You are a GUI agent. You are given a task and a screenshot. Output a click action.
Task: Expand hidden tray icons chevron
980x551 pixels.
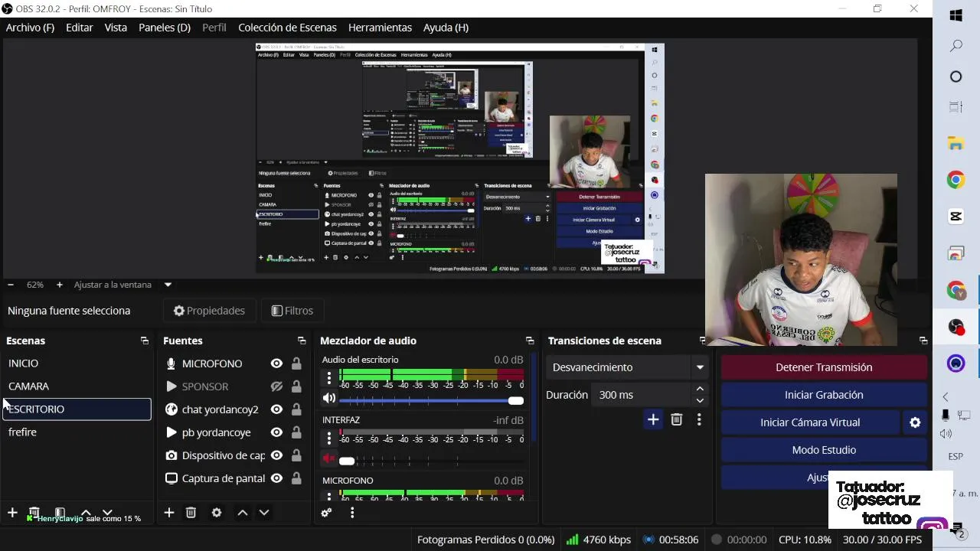pos(946,396)
